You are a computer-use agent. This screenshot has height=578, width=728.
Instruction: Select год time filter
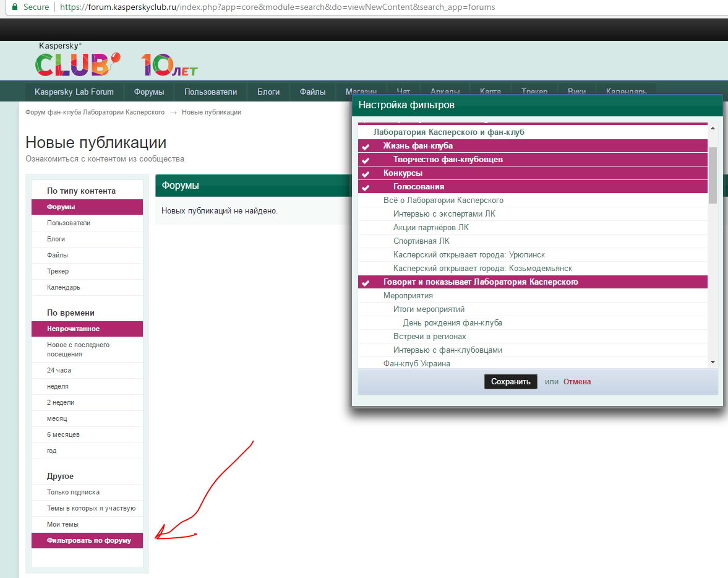[x=87, y=451]
